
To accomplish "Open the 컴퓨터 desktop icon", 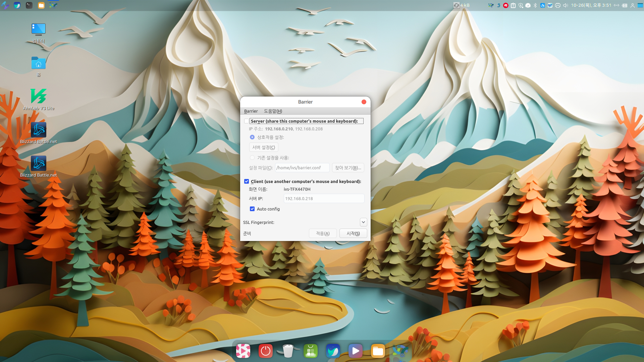I will [39, 29].
